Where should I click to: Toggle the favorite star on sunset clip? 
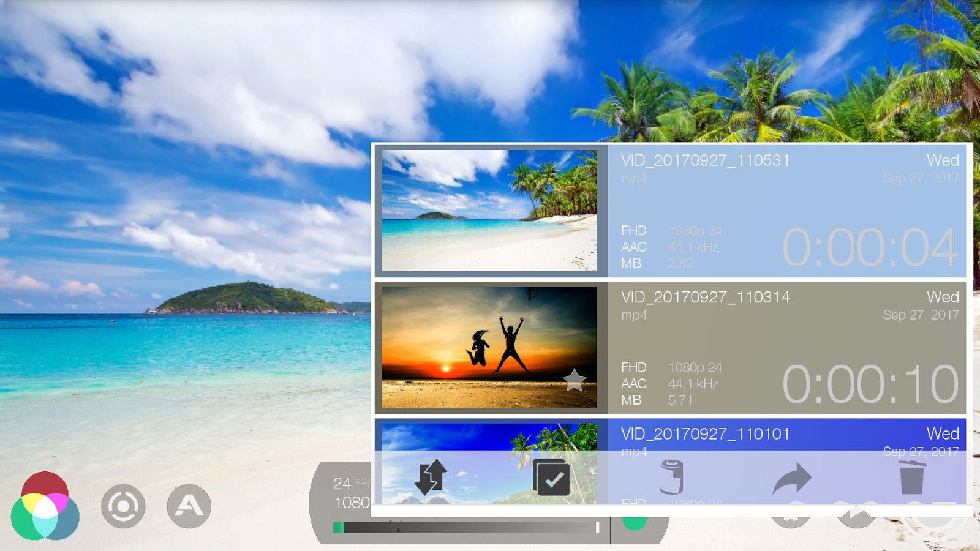coord(575,380)
